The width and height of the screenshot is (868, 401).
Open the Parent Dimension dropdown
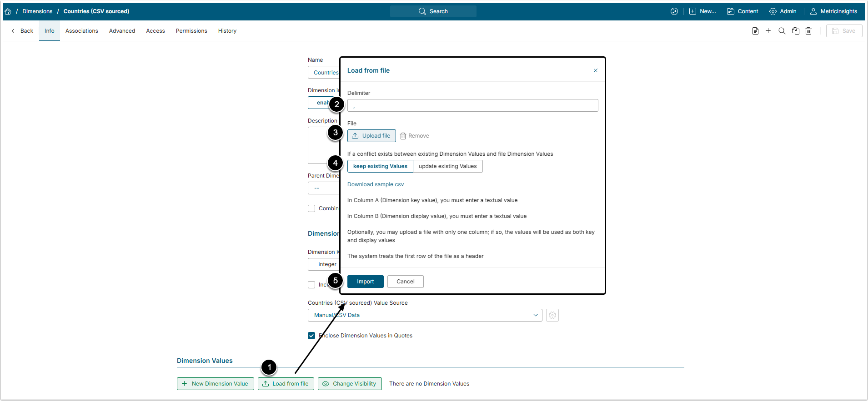point(324,188)
